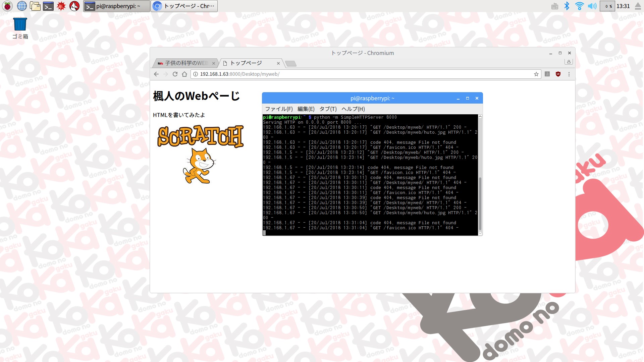
Task: Open the file manager from the taskbar
Action: (x=35, y=6)
